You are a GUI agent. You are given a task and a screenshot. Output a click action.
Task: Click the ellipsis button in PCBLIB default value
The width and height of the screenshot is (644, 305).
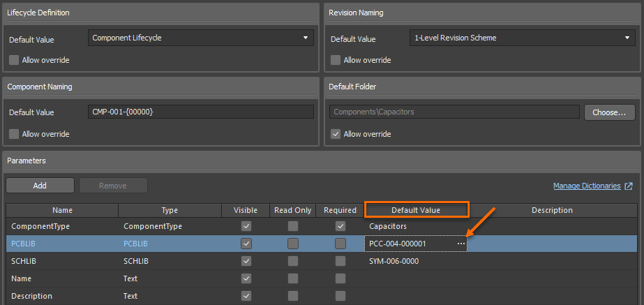[x=460, y=244]
